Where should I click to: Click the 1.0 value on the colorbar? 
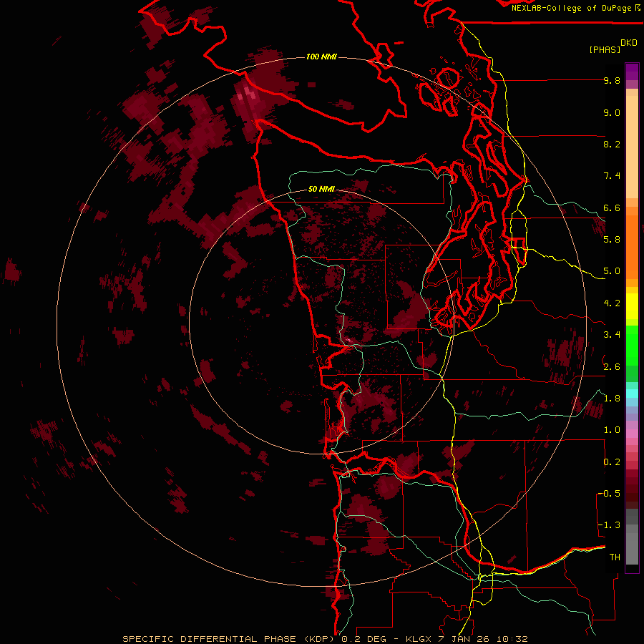coord(612,430)
